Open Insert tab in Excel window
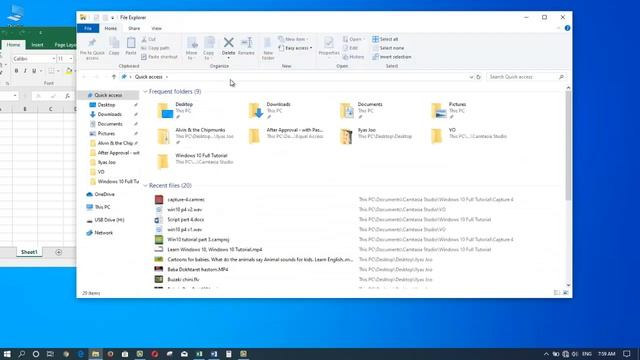This screenshot has width=640, height=360. coord(38,45)
